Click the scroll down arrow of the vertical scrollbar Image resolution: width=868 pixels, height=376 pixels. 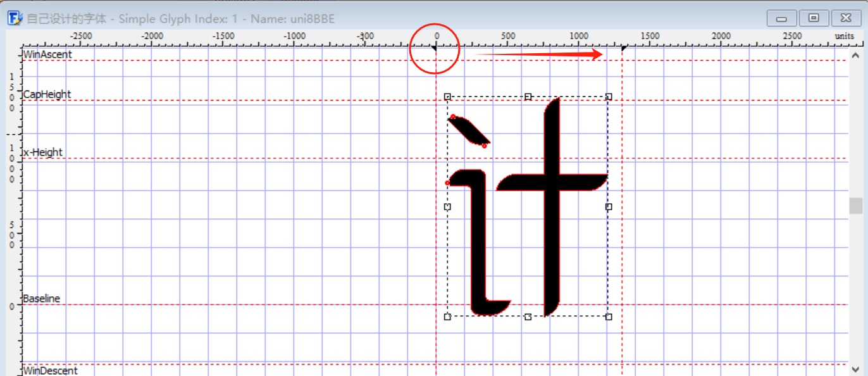point(856,368)
